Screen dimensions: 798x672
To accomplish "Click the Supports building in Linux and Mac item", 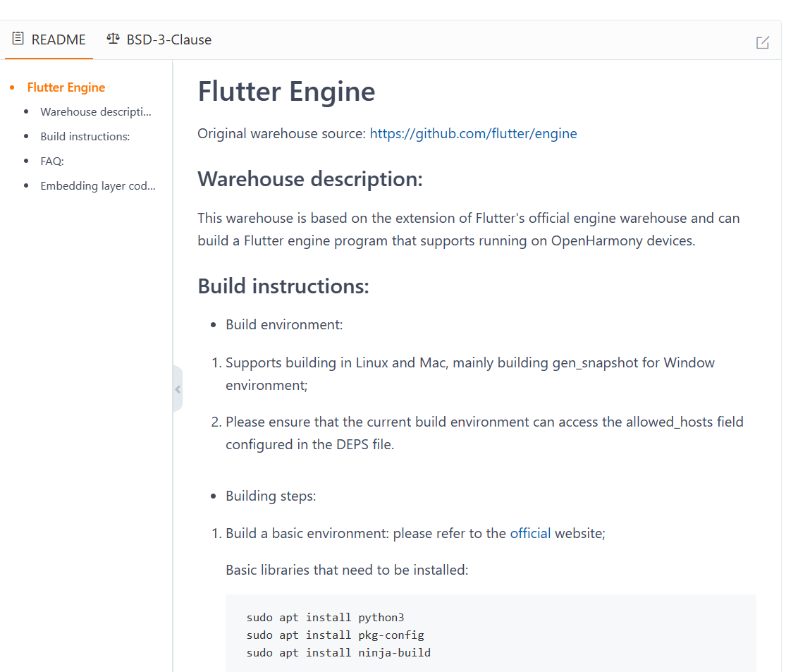I will pos(469,374).
